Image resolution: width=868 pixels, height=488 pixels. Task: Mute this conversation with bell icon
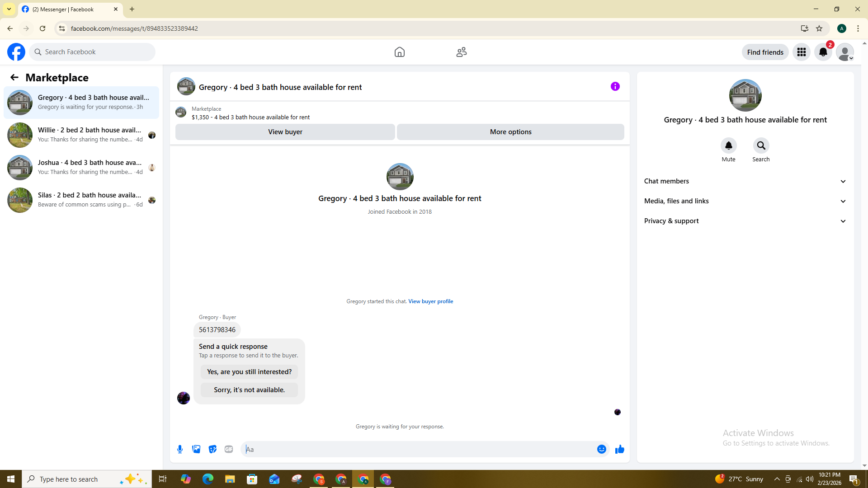point(728,145)
